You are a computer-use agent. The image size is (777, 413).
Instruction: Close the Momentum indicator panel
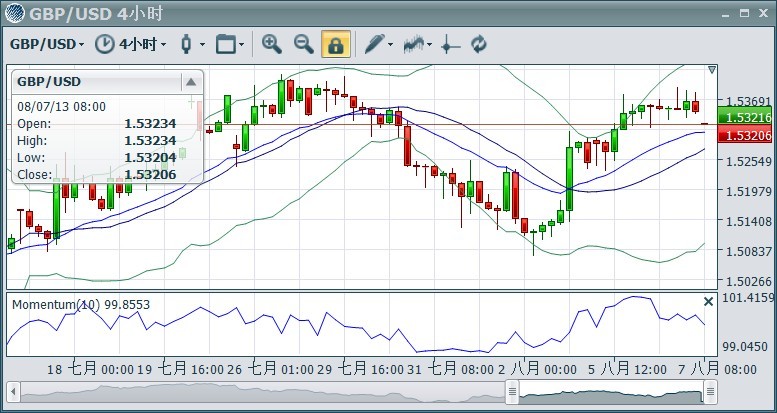709,301
